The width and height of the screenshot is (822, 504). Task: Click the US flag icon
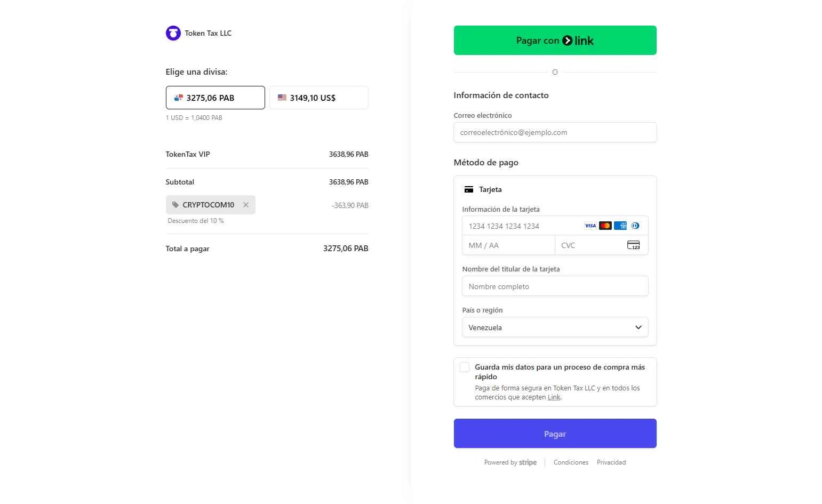point(282,98)
